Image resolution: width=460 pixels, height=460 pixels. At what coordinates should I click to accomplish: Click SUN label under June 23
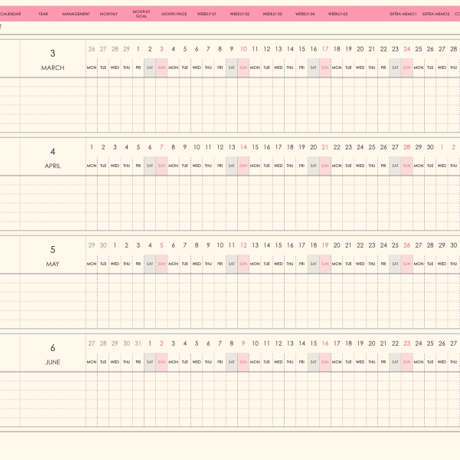point(407,362)
